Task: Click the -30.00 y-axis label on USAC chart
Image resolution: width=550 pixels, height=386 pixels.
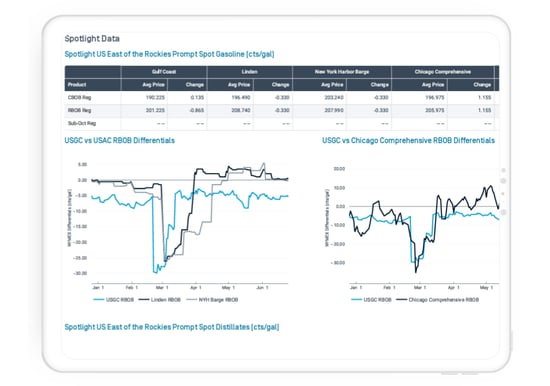Action: point(80,273)
